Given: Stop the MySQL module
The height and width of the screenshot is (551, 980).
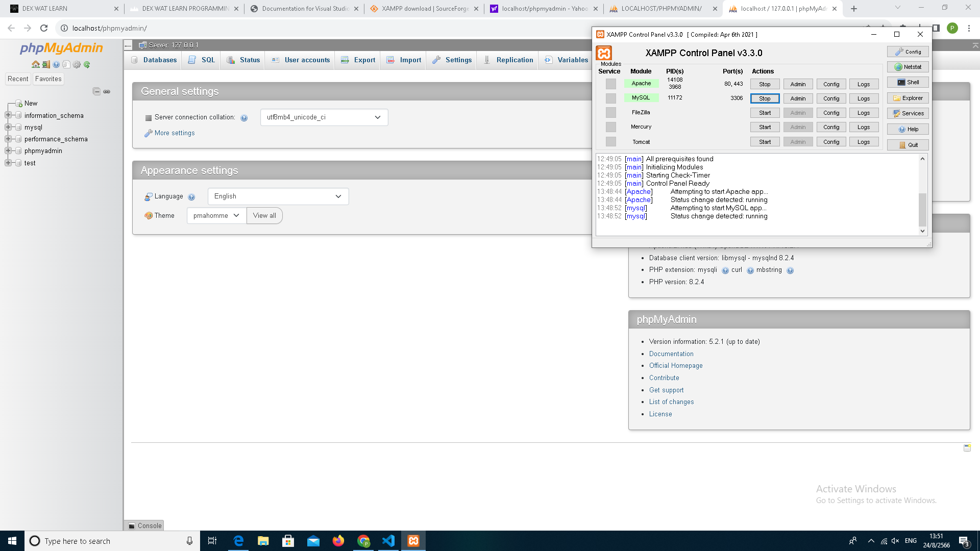Looking at the screenshot, I should coord(765,98).
